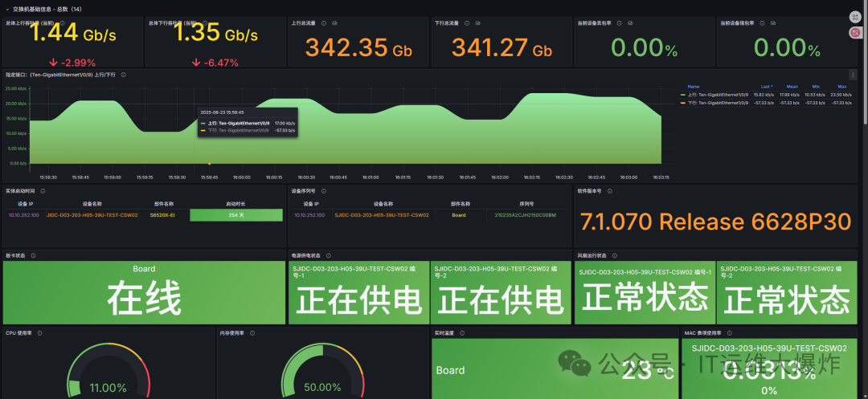Show info icon for 实时温度 panel
The height and width of the screenshot is (399, 868).
[x=461, y=333]
